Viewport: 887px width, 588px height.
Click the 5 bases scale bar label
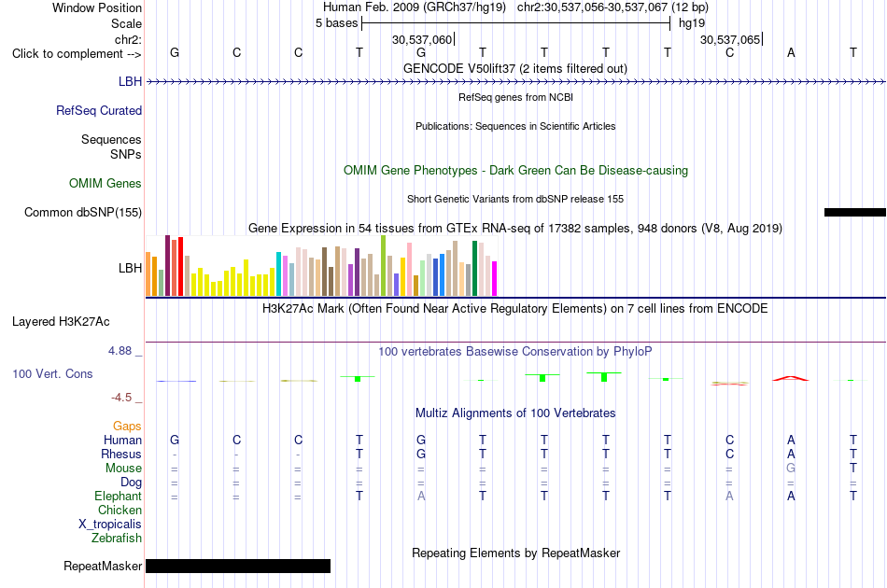336,23
